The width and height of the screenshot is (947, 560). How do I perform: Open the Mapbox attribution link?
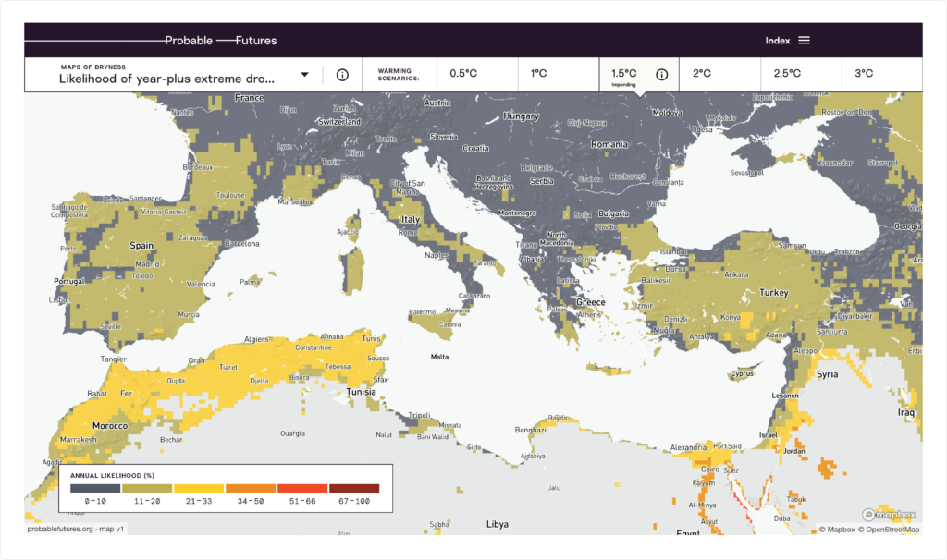[837, 530]
